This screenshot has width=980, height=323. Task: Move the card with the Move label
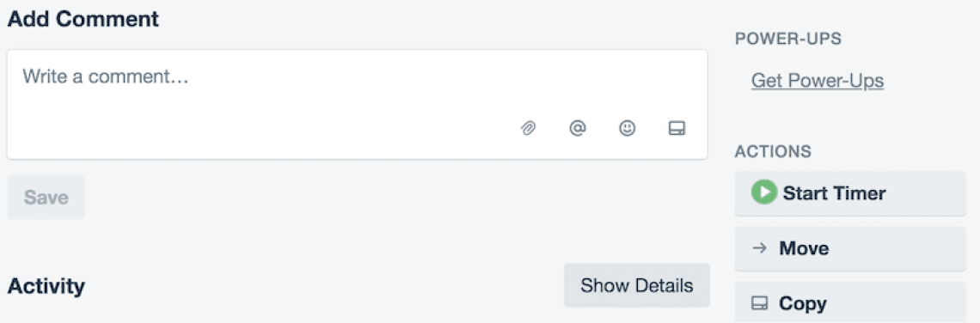coord(804,248)
